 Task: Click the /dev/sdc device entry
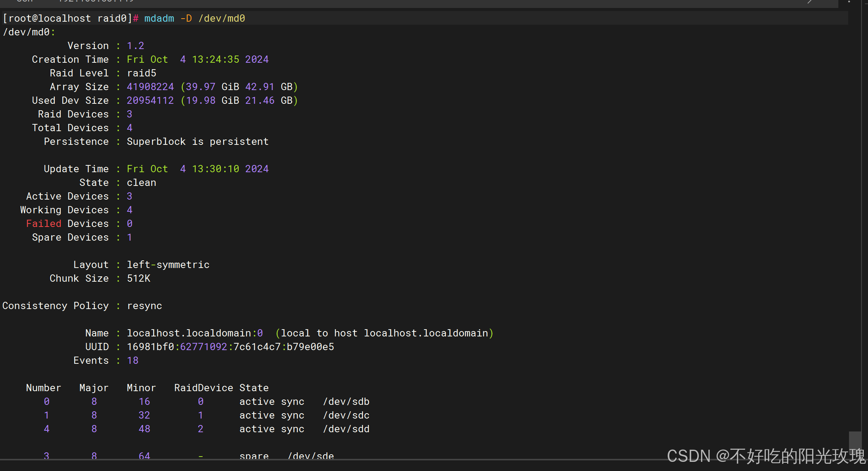coord(346,415)
